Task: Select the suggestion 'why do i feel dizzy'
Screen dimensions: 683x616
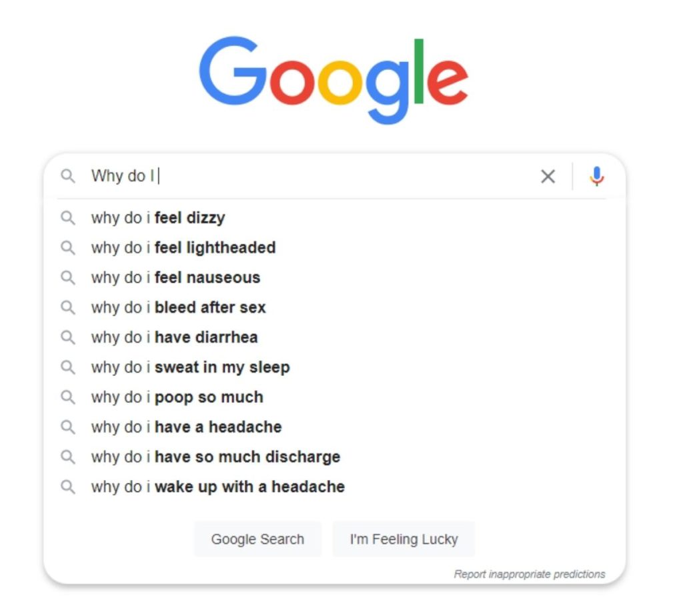Action: tap(158, 217)
